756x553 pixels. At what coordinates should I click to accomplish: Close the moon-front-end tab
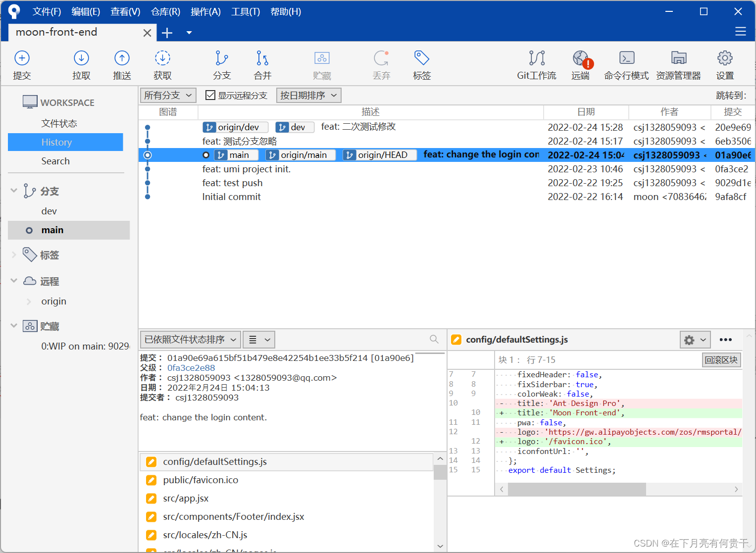pyautogui.click(x=147, y=33)
